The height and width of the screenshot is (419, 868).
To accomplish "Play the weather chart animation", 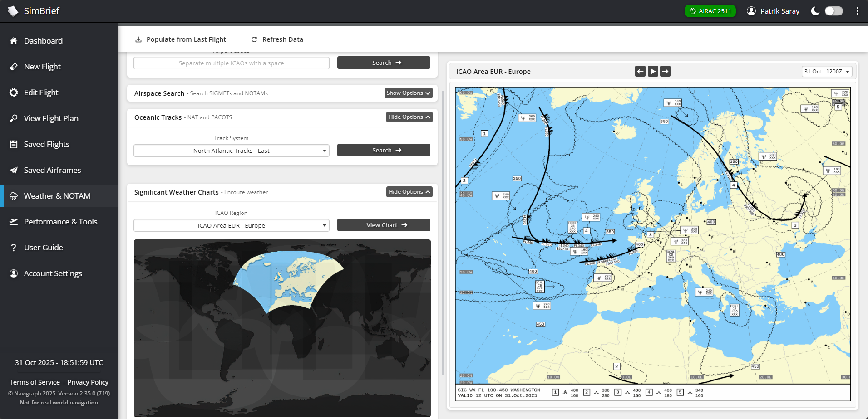I will (653, 71).
